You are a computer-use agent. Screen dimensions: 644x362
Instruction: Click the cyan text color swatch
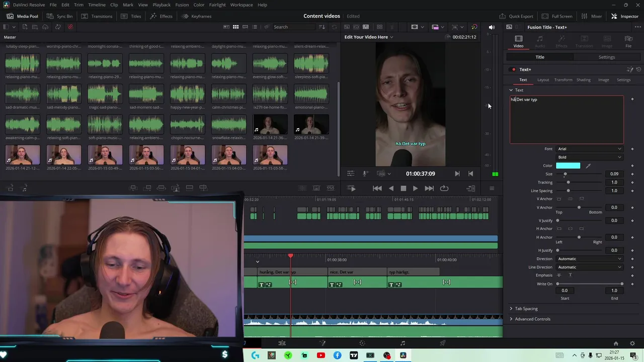pyautogui.click(x=568, y=165)
